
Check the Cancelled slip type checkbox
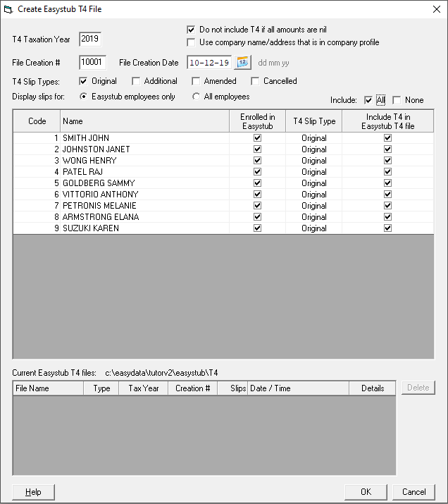pos(255,81)
